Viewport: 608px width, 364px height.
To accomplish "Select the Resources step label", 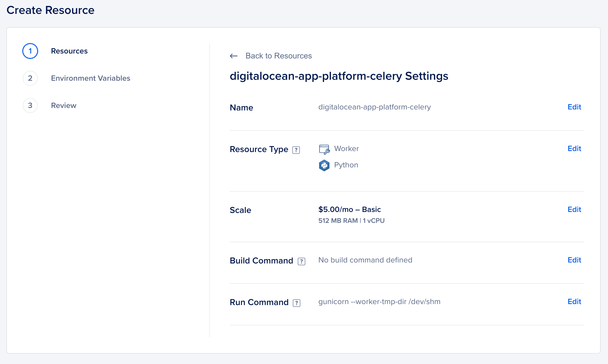I will point(69,51).
